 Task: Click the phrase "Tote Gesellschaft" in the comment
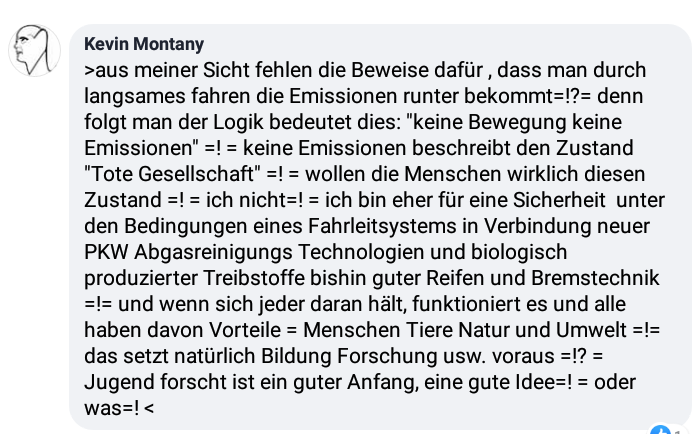coord(173,174)
